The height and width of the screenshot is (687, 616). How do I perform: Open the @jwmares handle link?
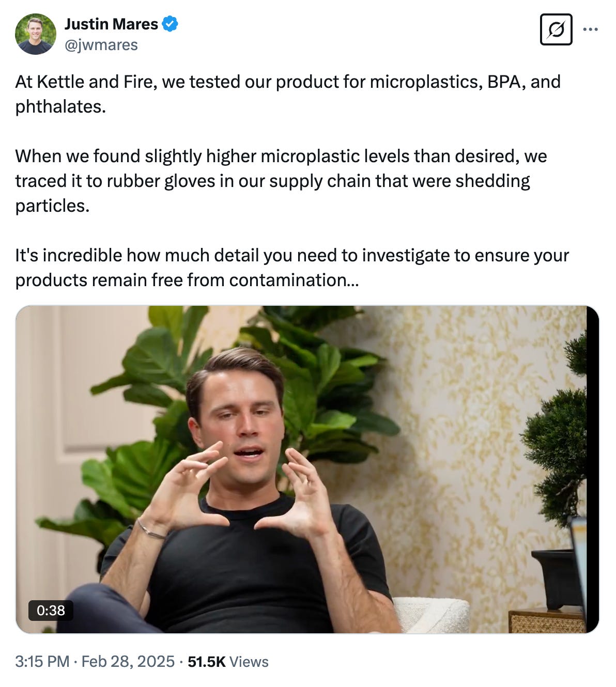coord(101,45)
